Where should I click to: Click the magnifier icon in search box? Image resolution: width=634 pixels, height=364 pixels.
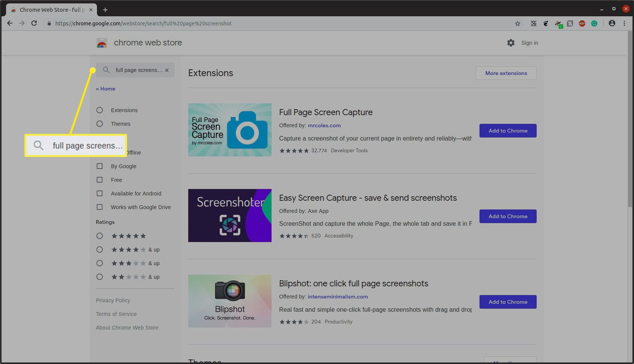[x=106, y=70]
